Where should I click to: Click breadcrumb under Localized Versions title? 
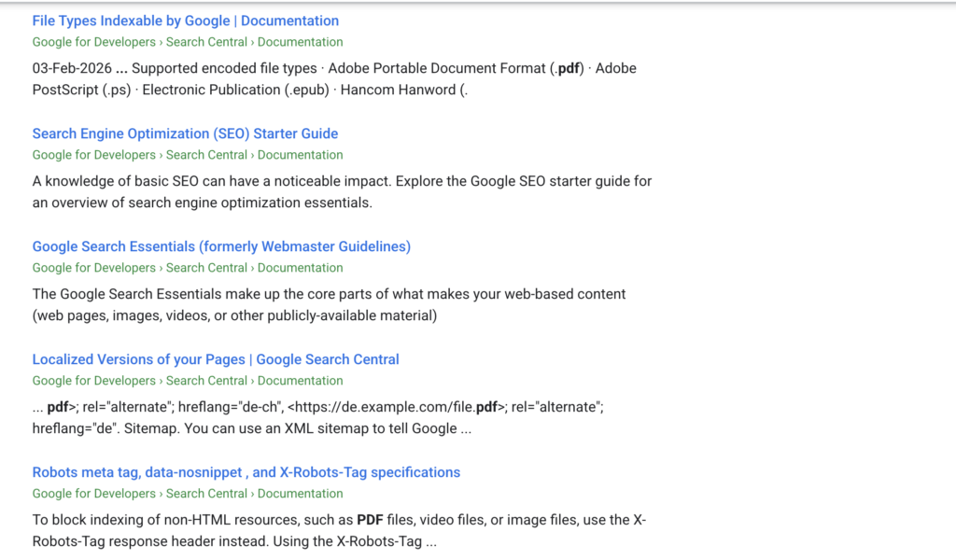(188, 380)
